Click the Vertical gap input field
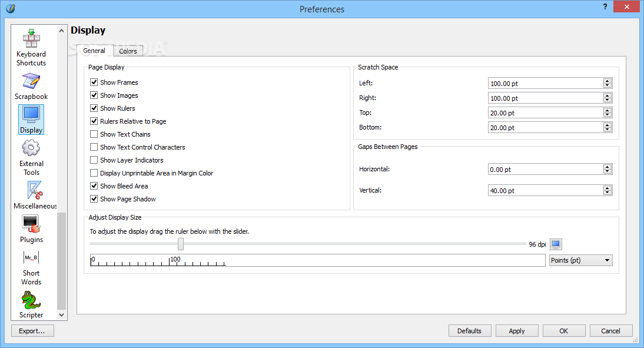The height and width of the screenshot is (348, 644). point(546,191)
